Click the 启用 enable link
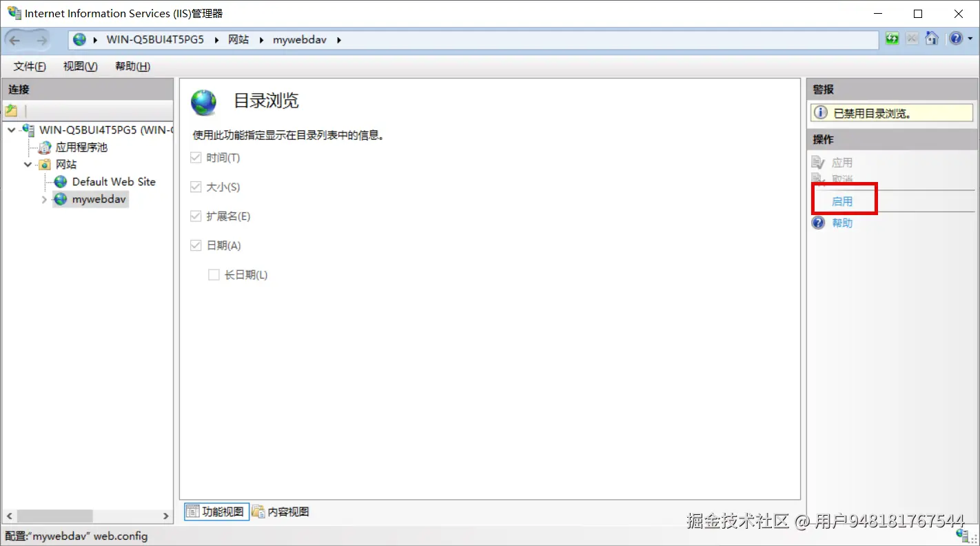This screenshot has width=980, height=546. coord(842,201)
